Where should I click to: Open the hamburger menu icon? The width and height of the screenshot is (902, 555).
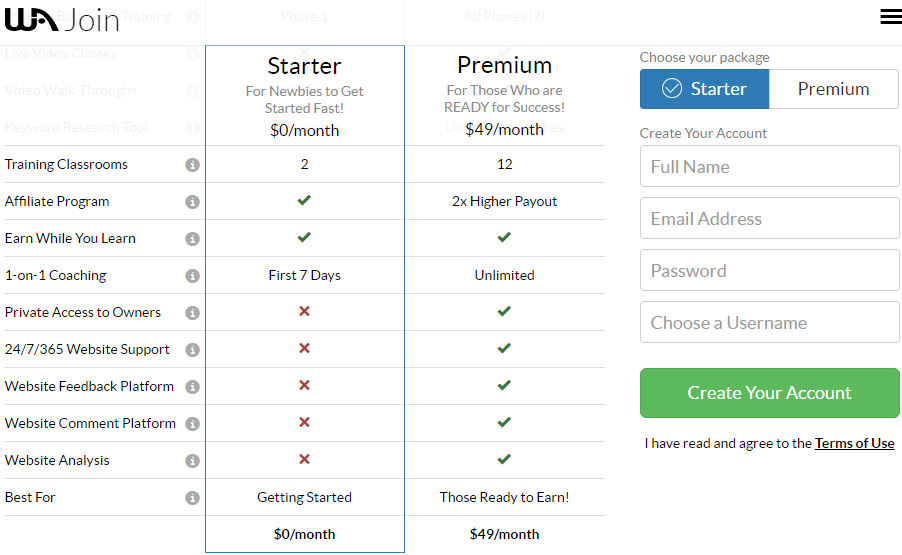(x=890, y=17)
